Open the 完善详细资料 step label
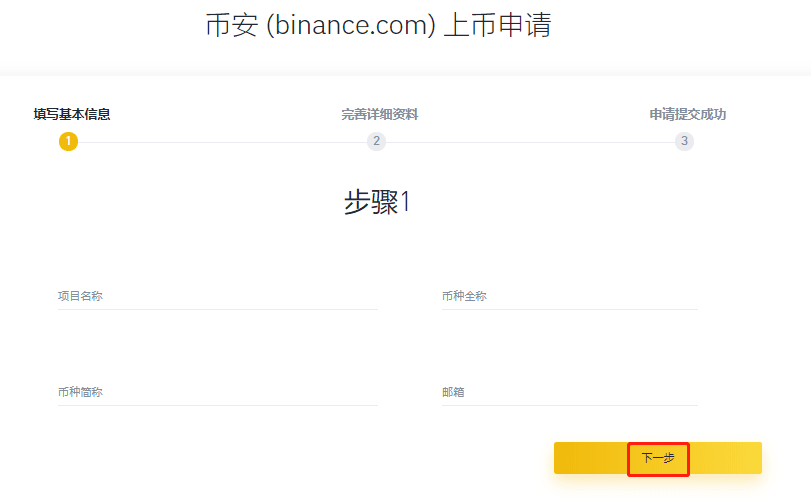811x501 pixels. coord(380,114)
